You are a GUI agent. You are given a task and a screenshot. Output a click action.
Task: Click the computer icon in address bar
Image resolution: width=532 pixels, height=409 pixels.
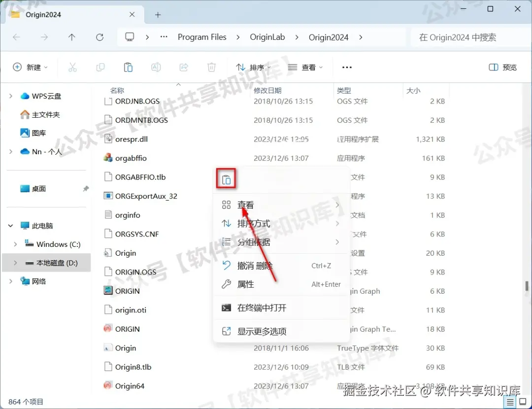pos(130,36)
